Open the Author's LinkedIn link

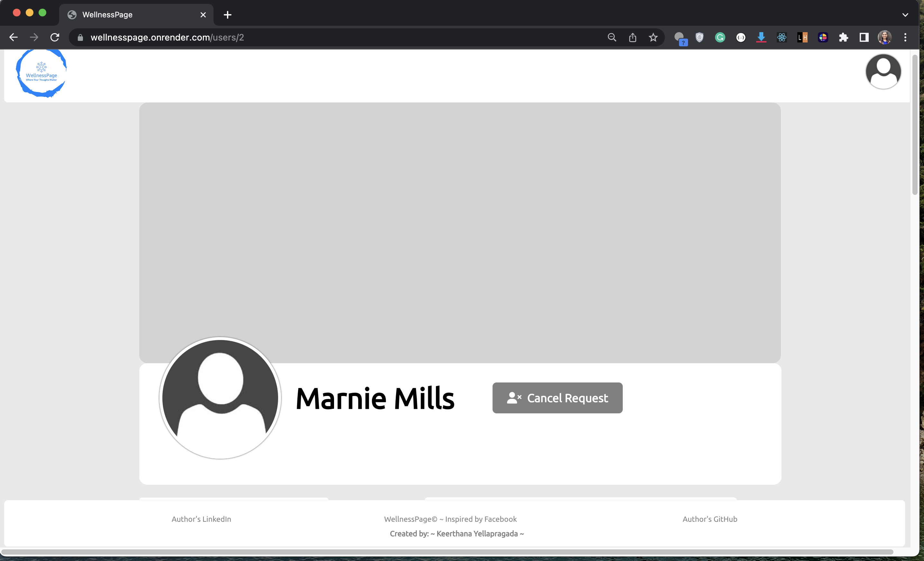201,519
